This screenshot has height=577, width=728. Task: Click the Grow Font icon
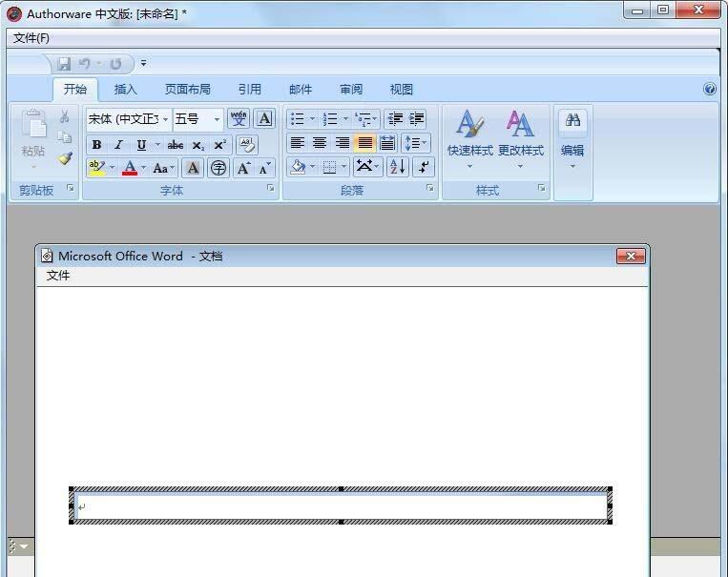click(243, 168)
